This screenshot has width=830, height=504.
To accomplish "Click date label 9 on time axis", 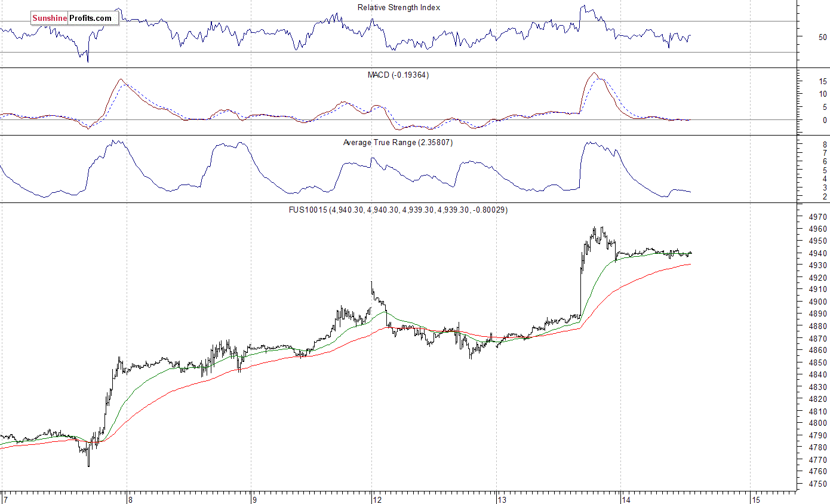I will pyautogui.click(x=254, y=499).
